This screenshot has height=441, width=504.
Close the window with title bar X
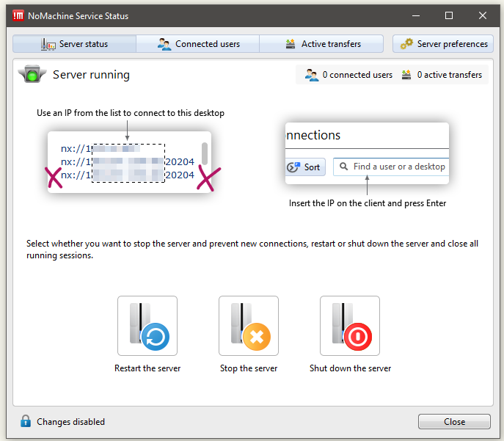(x=483, y=15)
